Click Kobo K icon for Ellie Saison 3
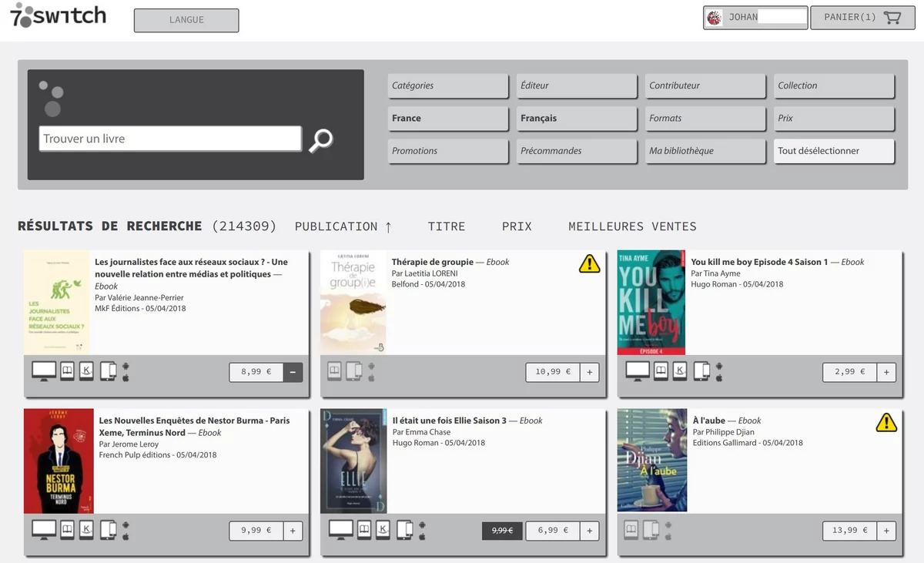This screenshot has height=563, width=924. click(x=383, y=530)
